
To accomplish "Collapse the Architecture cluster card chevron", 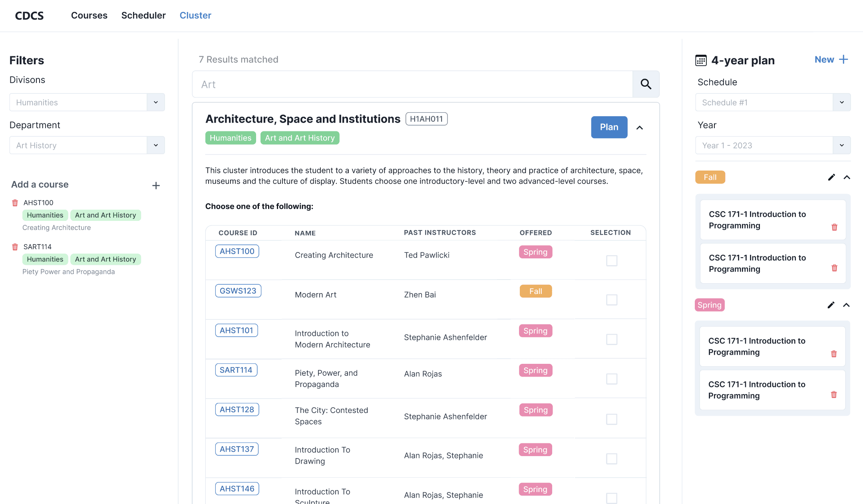I will pyautogui.click(x=640, y=128).
